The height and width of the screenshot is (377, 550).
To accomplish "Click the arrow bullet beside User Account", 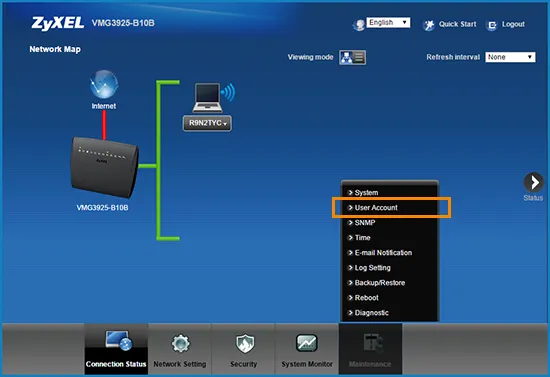I will click(x=350, y=208).
